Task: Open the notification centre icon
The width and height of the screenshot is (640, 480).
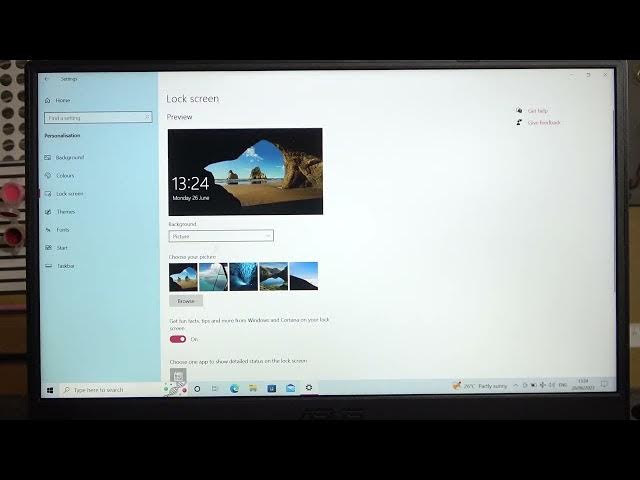Action: click(604, 384)
